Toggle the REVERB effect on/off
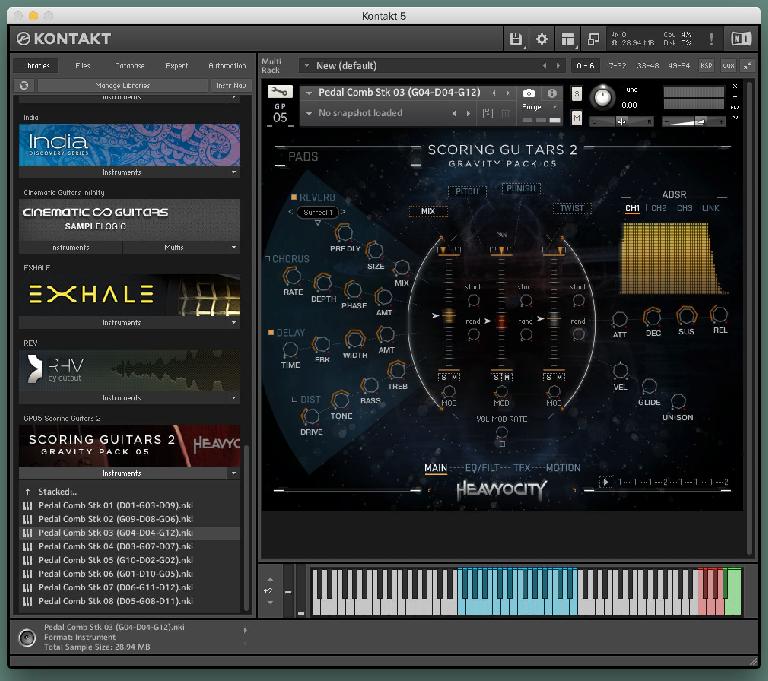 tap(294, 197)
